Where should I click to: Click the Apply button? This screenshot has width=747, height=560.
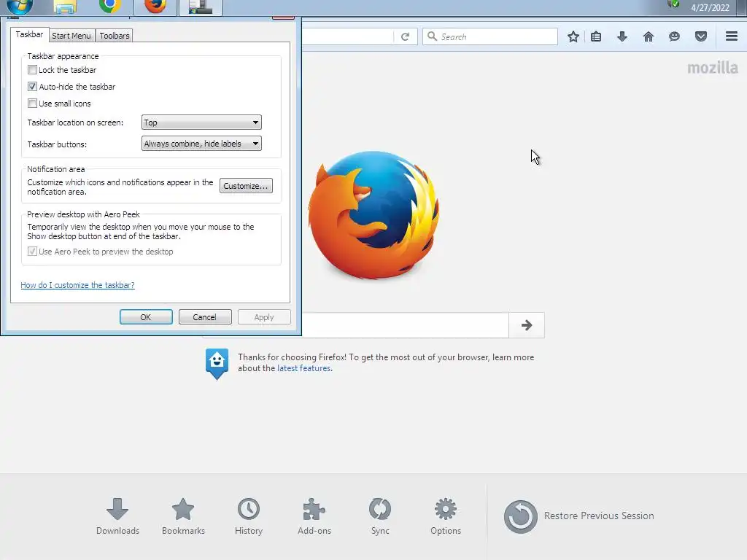click(x=264, y=317)
